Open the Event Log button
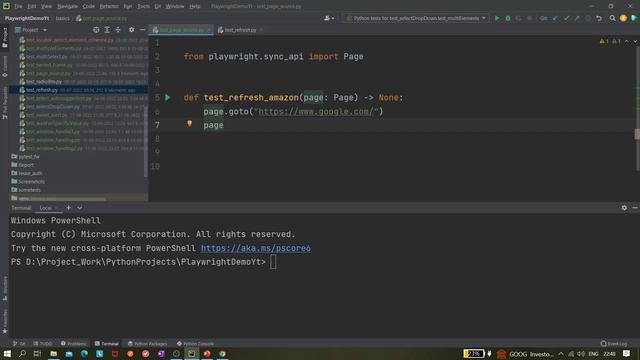 point(614,344)
